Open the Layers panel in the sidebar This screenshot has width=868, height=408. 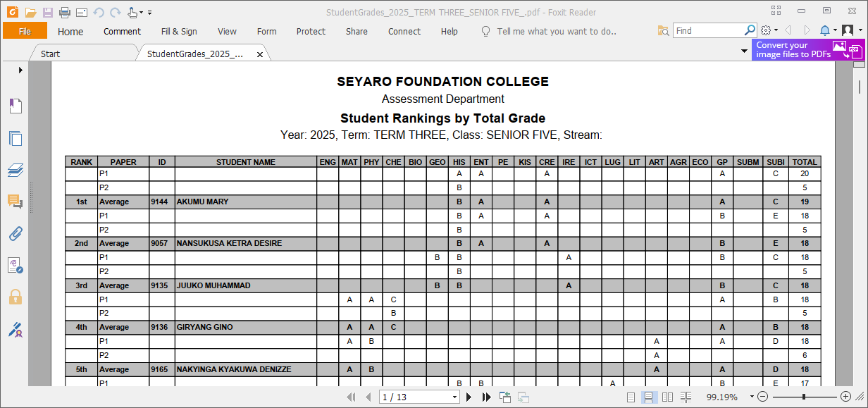(x=15, y=169)
